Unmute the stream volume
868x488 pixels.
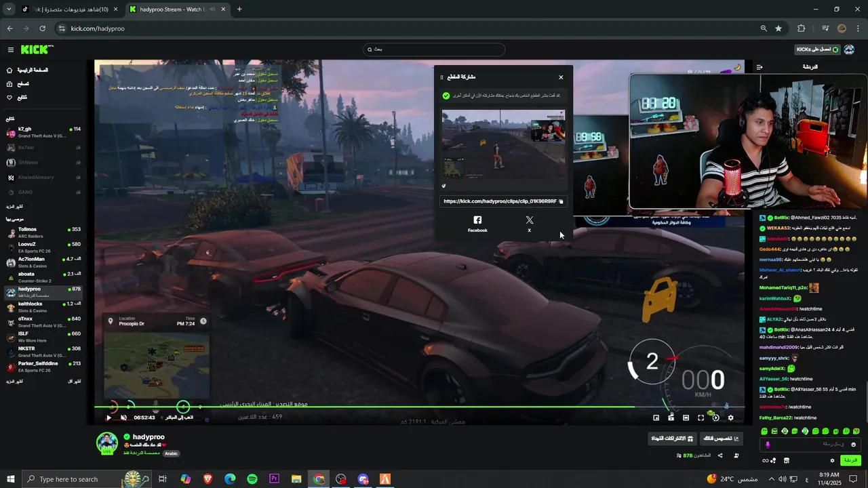123,418
